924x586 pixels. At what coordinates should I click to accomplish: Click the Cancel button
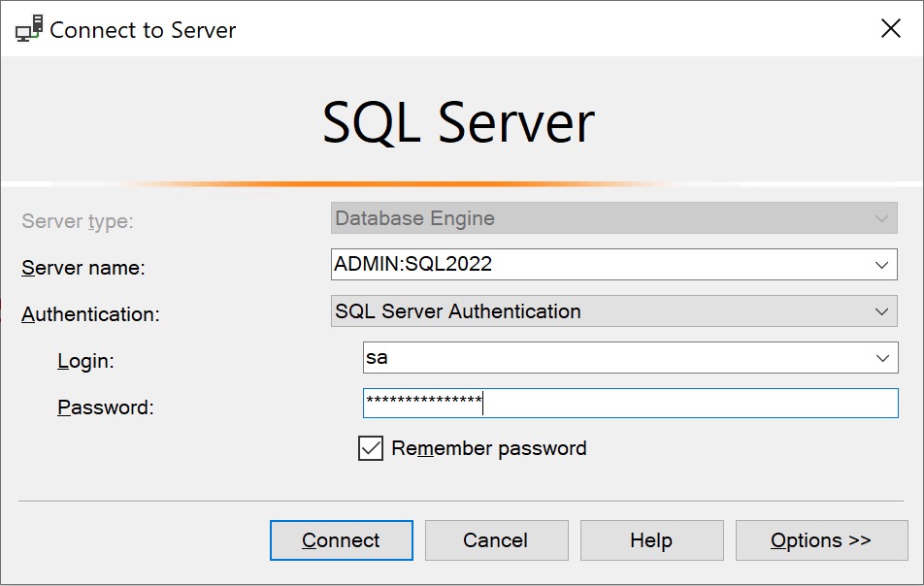point(497,540)
